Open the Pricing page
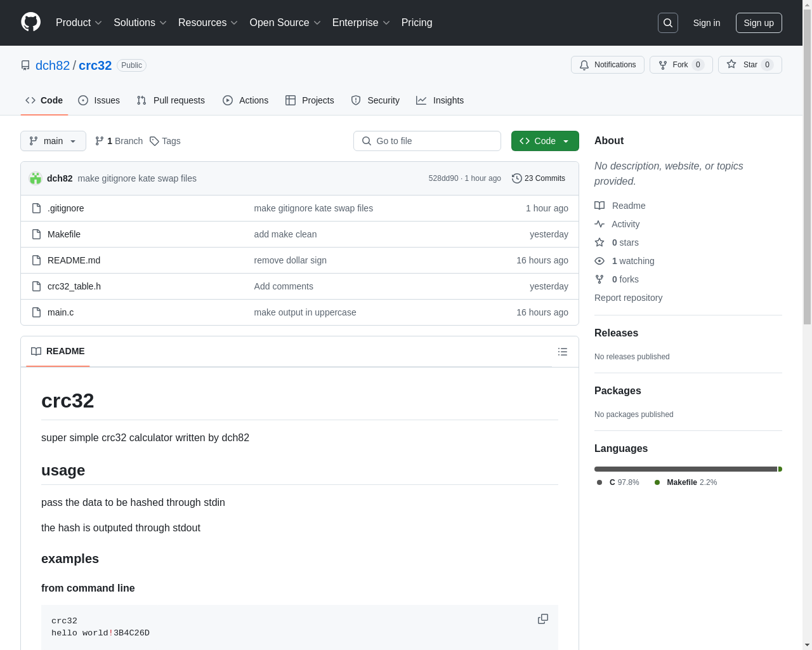Screen dimensions: 812x650 [417, 23]
